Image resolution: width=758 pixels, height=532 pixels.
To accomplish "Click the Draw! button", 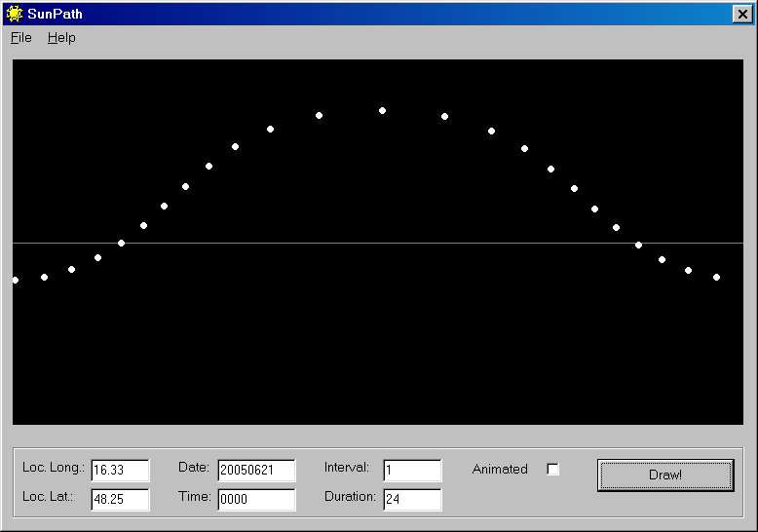I will (x=665, y=475).
